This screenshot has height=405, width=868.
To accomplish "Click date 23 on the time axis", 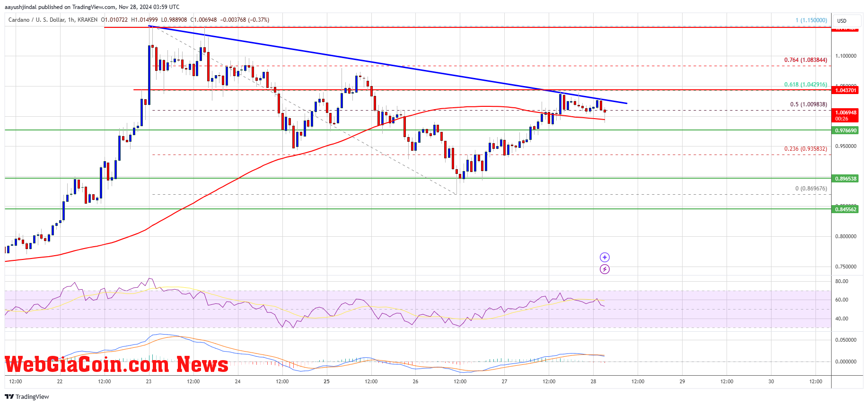I will pos(149,381).
